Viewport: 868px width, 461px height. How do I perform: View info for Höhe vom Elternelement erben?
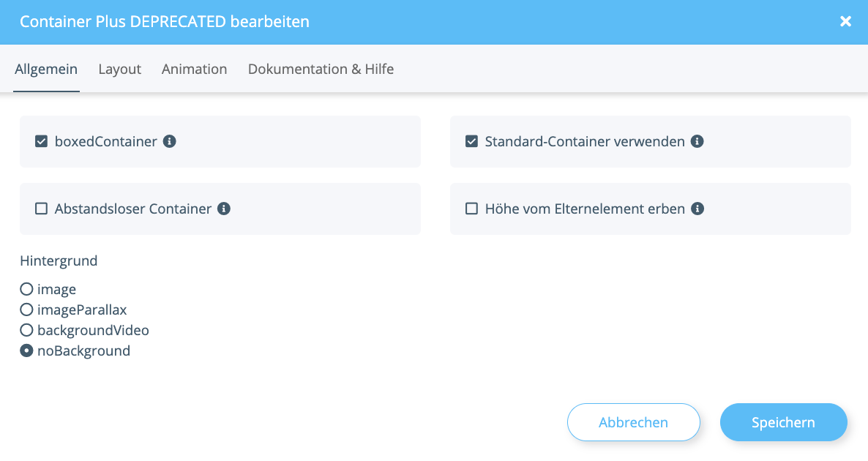pos(697,209)
